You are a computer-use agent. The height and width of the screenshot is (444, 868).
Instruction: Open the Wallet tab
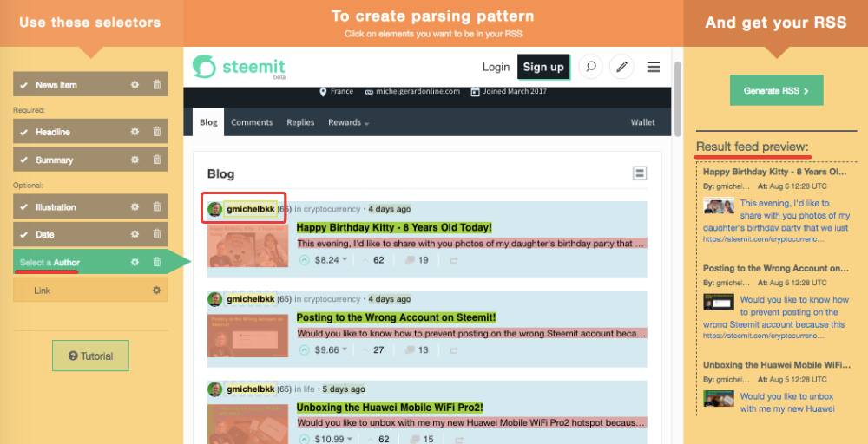[642, 122]
